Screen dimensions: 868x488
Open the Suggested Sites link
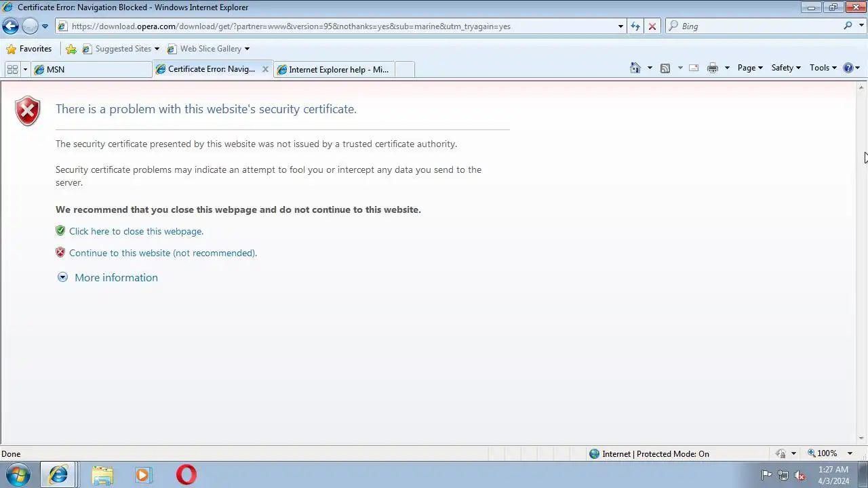pyautogui.click(x=121, y=49)
